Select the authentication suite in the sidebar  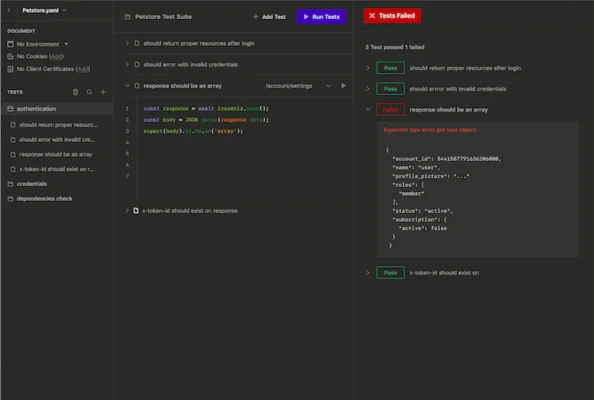click(x=57, y=109)
